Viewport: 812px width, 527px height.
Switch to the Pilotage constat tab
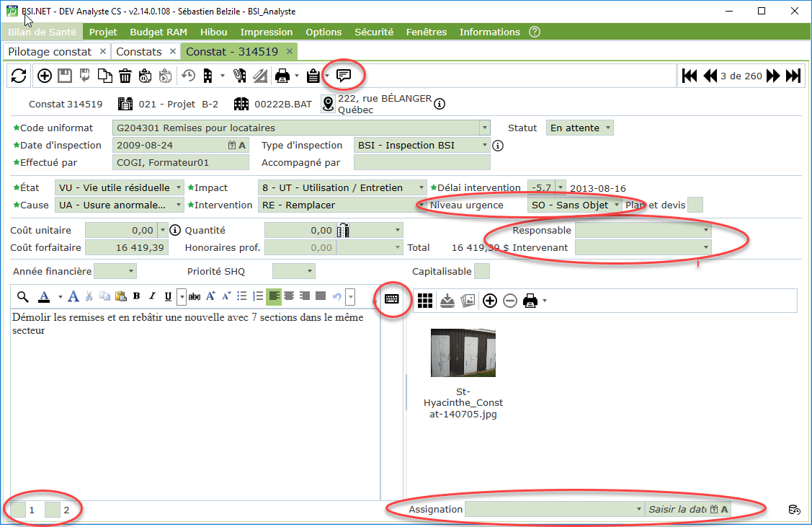pyautogui.click(x=50, y=52)
